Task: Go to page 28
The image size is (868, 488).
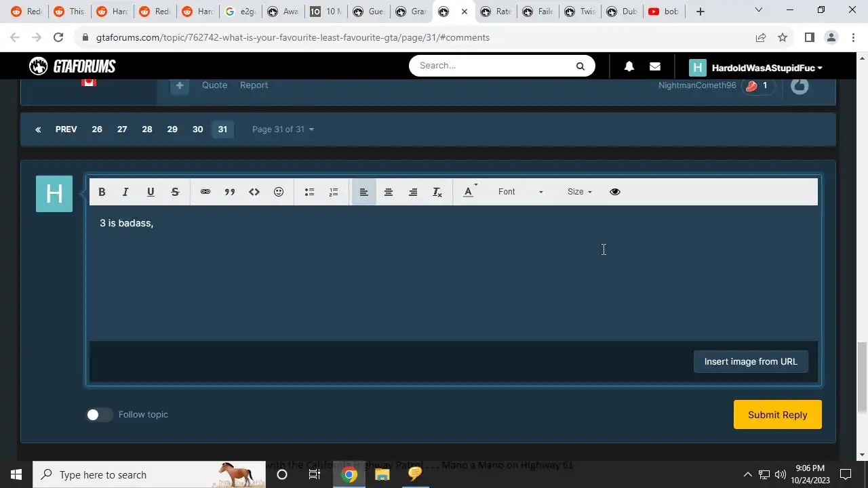Action: coord(147,129)
